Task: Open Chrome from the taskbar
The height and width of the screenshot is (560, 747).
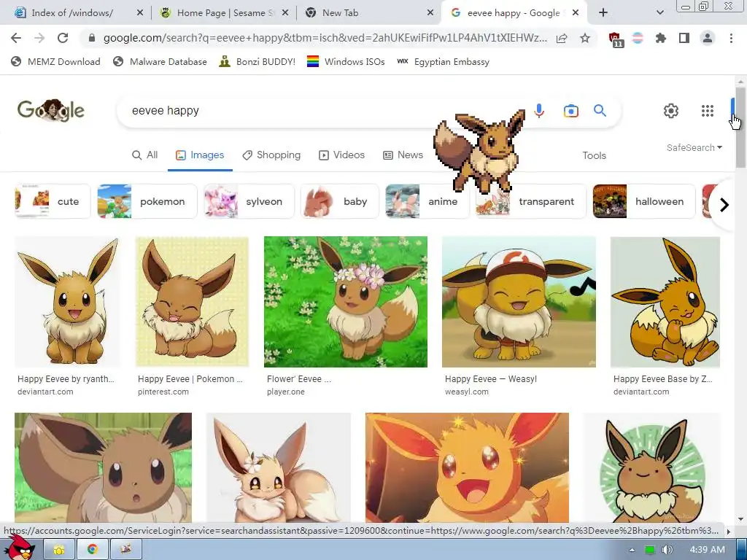Action: point(93,549)
